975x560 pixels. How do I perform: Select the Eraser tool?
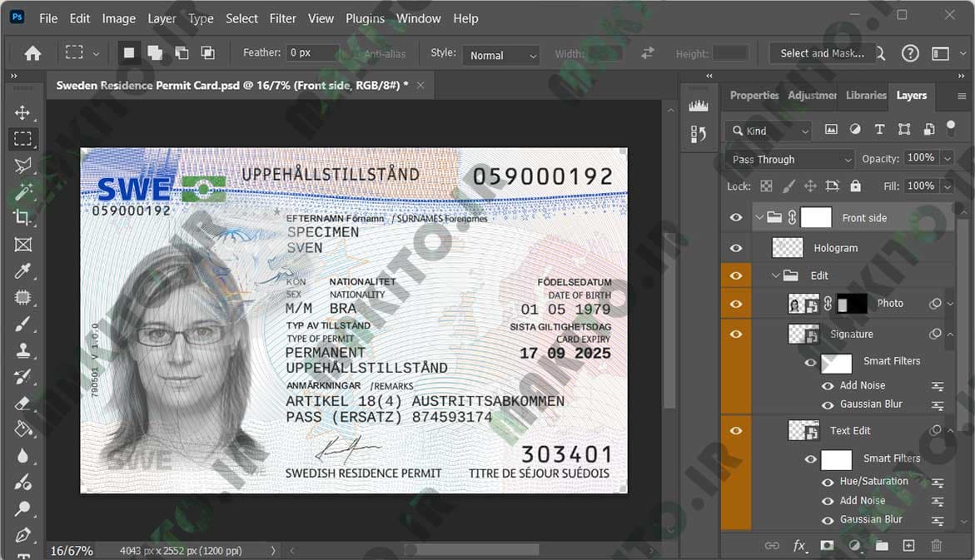tap(22, 404)
